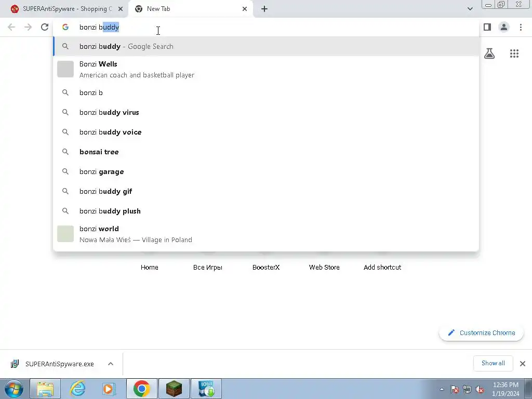Show hidden tray icons arrow
This screenshot has height=399, width=532.
[442, 390]
